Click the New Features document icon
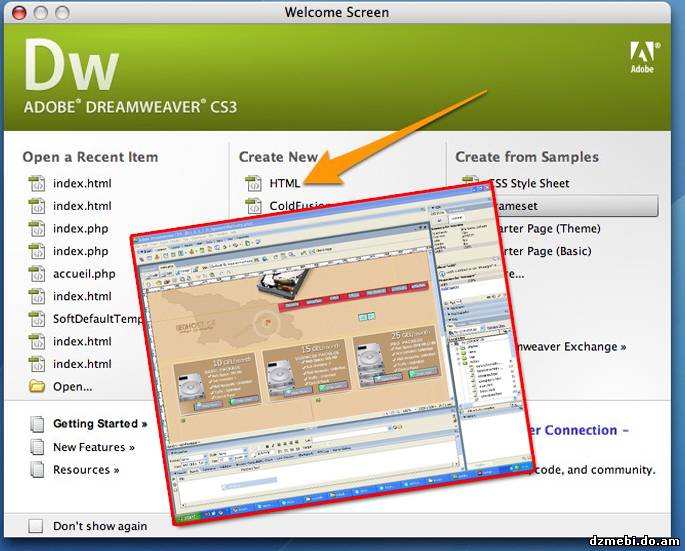The width and height of the screenshot is (685, 551). (x=37, y=447)
